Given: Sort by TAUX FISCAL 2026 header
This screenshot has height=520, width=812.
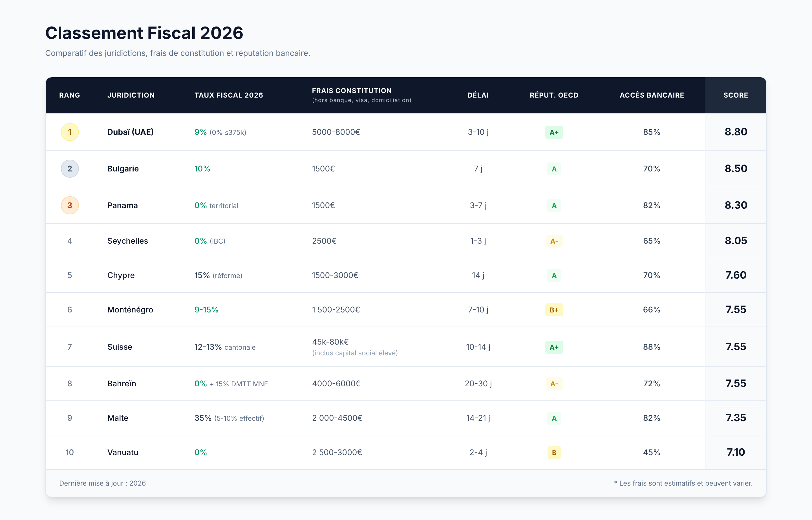Looking at the screenshot, I should (x=229, y=95).
